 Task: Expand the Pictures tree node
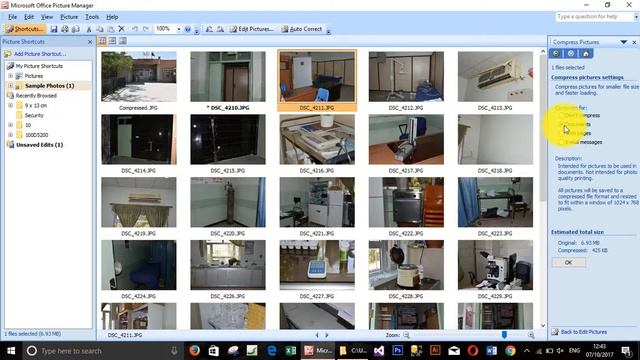click(x=11, y=76)
